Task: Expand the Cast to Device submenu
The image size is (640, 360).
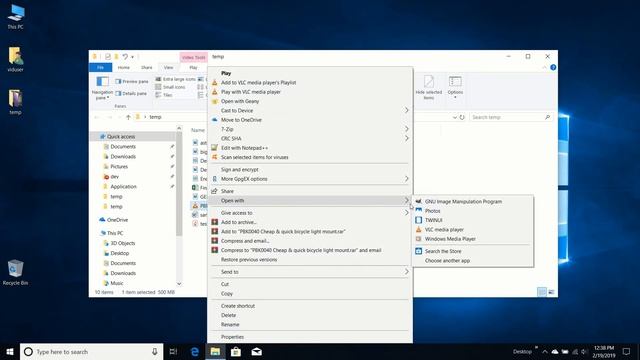Action: (x=310, y=111)
